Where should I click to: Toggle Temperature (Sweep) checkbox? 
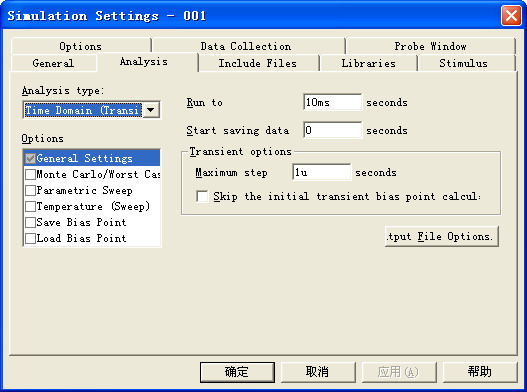click(x=31, y=206)
